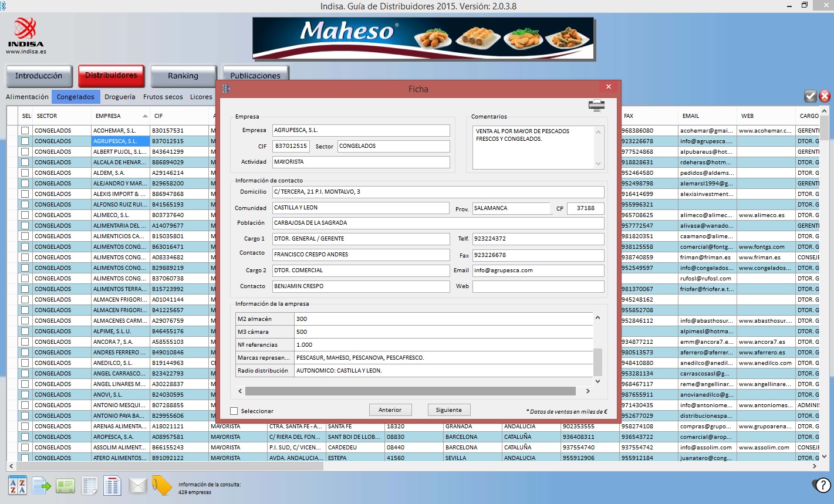Click the empty Web field
The image size is (834, 504).
pos(538,286)
